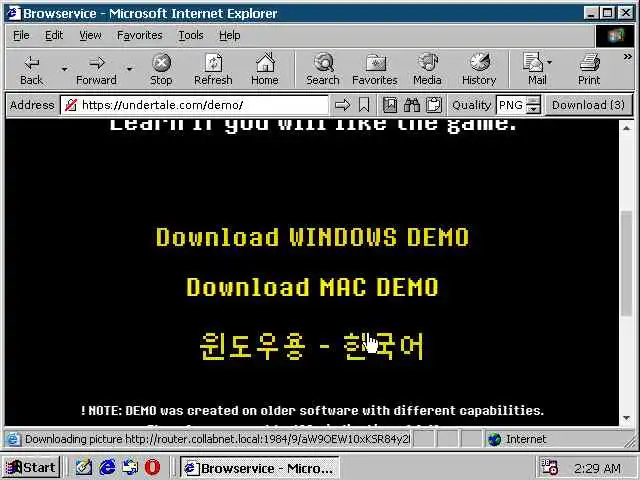Screen dimensions: 640x480
Task: Open the Favorites pane from toolbar
Action: [375, 69]
